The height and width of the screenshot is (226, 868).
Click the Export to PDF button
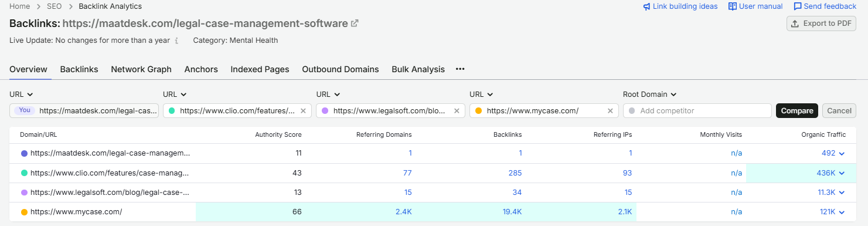click(x=821, y=23)
